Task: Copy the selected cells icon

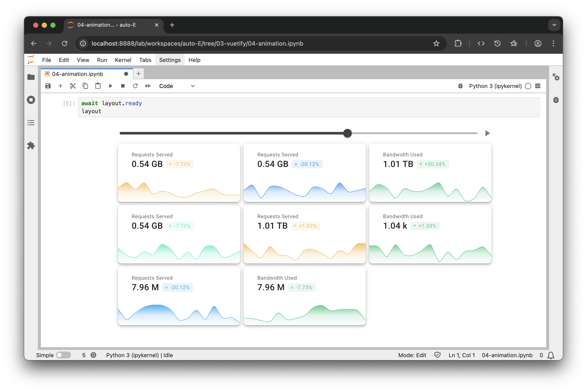Action: pyautogui.click(x=85, y=86)
